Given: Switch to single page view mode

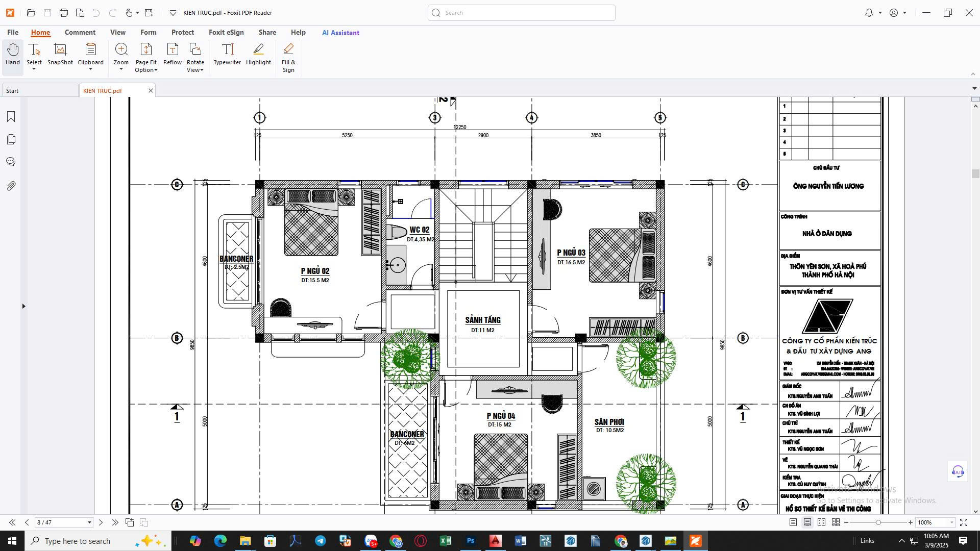Looking at the screenshot, I should tap(793, 522).
